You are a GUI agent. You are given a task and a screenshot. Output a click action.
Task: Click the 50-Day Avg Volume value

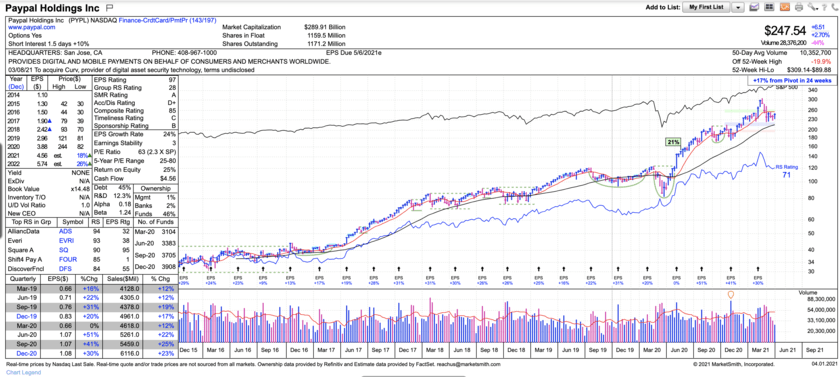tap(815, 53)
